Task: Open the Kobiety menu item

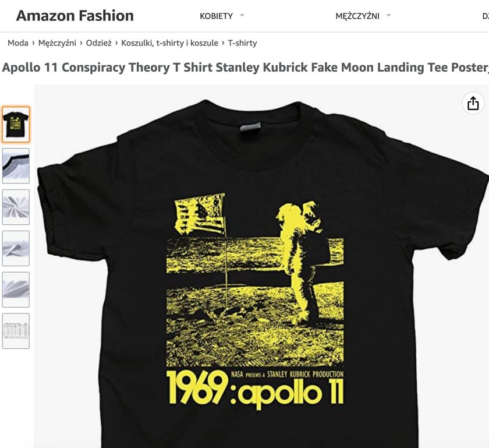Action: point(216,16)
